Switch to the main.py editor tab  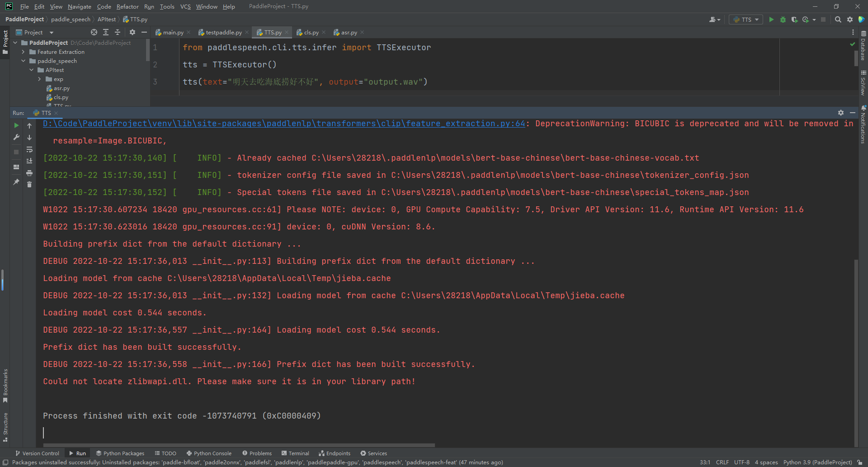172,32
